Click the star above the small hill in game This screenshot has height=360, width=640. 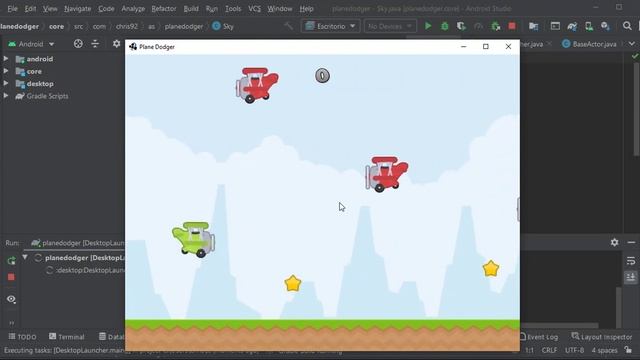click(293, 283)
